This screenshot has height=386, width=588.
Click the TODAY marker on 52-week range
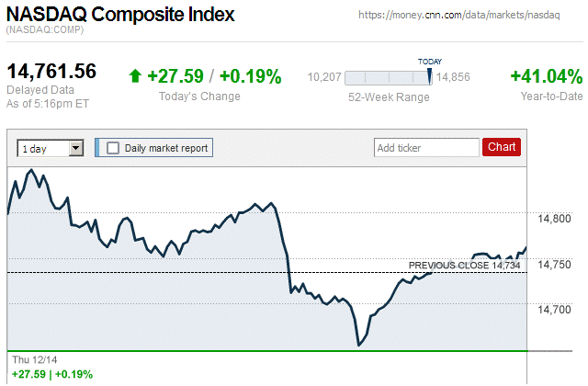coord(429,74)
